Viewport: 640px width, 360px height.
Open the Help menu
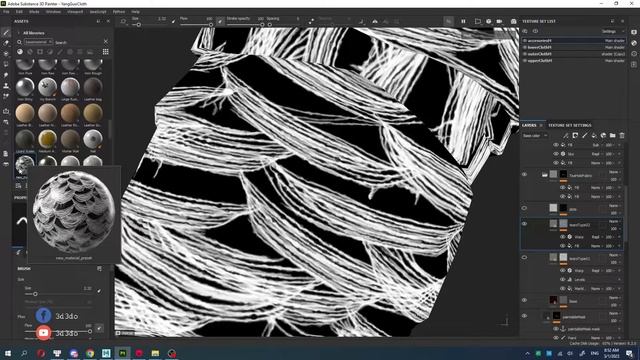pyautogui.click(x=136, y=12)
